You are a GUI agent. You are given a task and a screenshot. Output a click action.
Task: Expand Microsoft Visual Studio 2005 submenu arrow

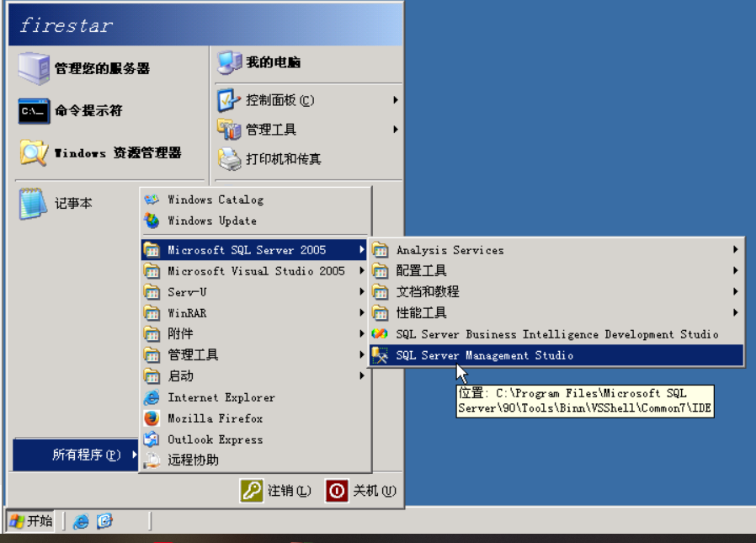[362, 270]
